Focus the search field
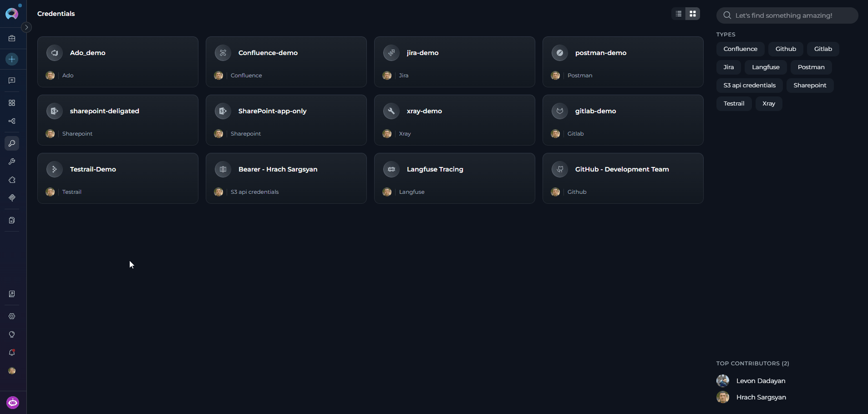 tap(787, 15)
